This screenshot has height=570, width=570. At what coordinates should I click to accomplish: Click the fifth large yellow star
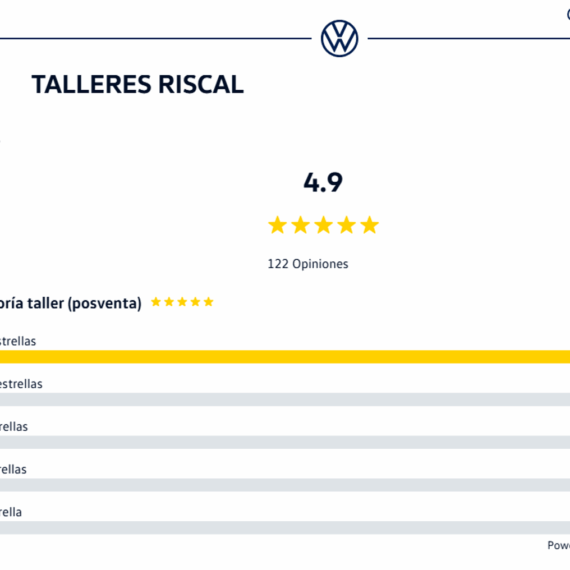369,225
